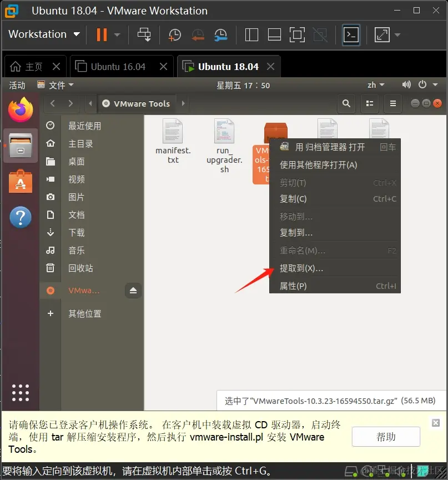This screenshot has width=448, height=480.
Task: Open the hamburger menu in file manager
Action: tap(393, 103)
